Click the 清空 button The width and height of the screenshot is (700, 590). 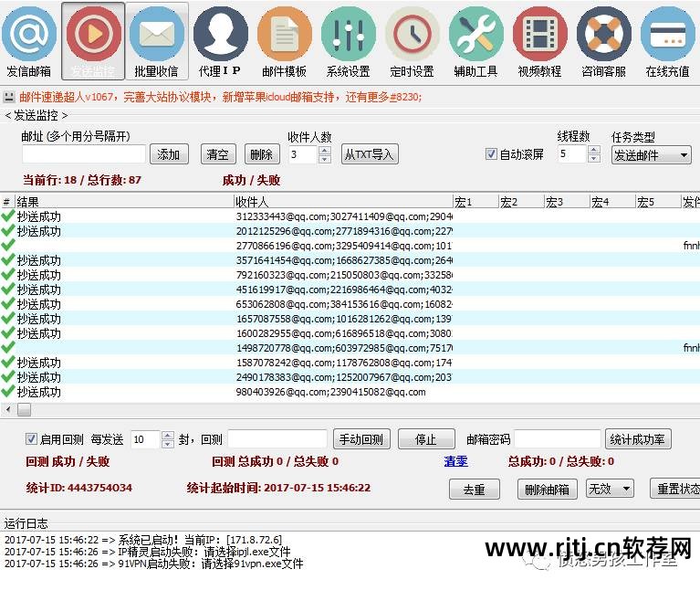(x=218, y=154)
